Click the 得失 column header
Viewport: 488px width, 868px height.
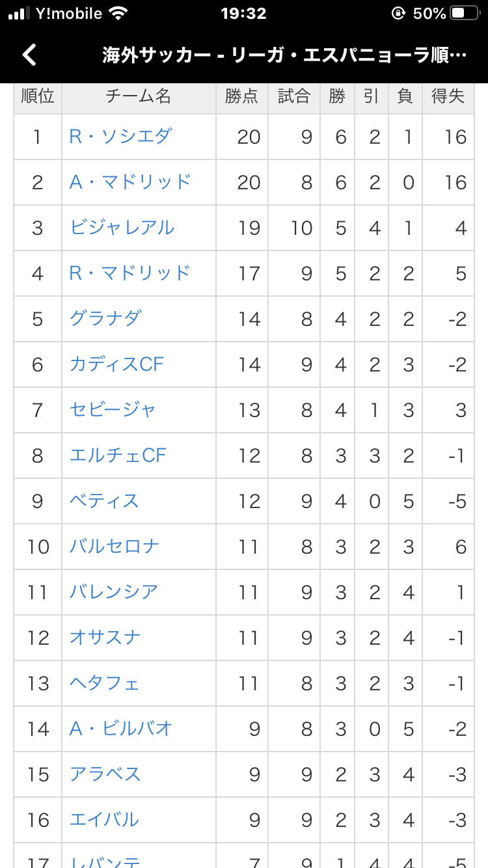click(448, 97)
